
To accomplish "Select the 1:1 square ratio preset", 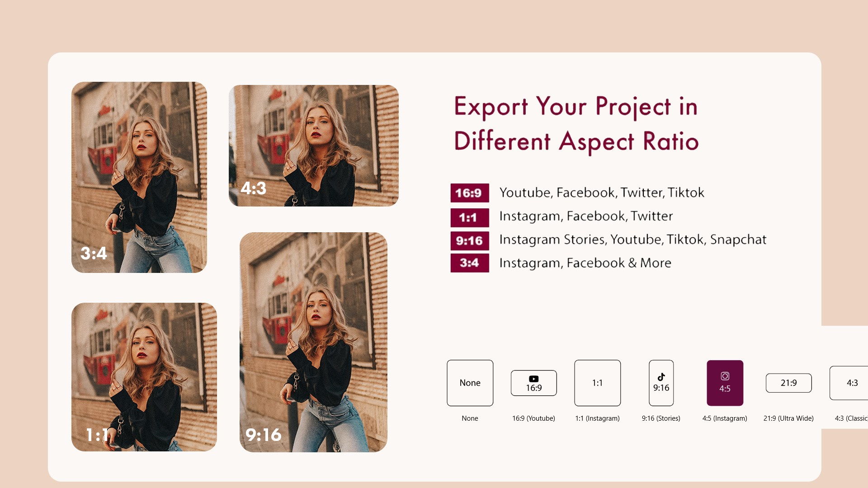I will pyautogui.click(x=597, y=383).
